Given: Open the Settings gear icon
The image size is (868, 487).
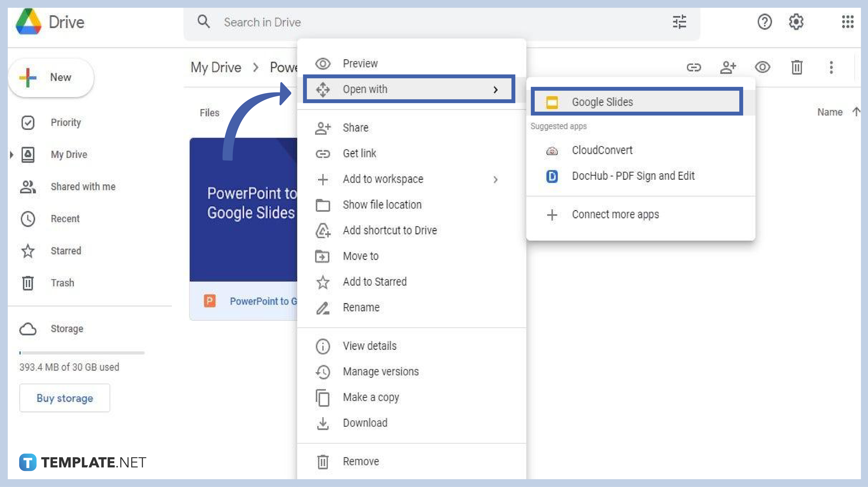Looking at the screenshot, I should point(796,22).
